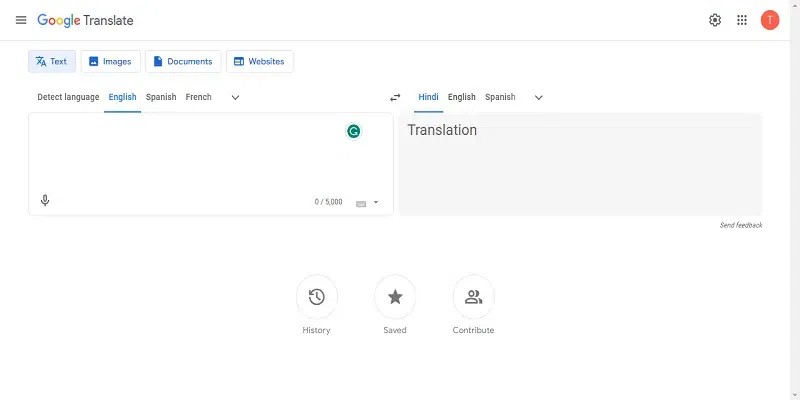Expand the source language list chevron

tap(235, 97)
